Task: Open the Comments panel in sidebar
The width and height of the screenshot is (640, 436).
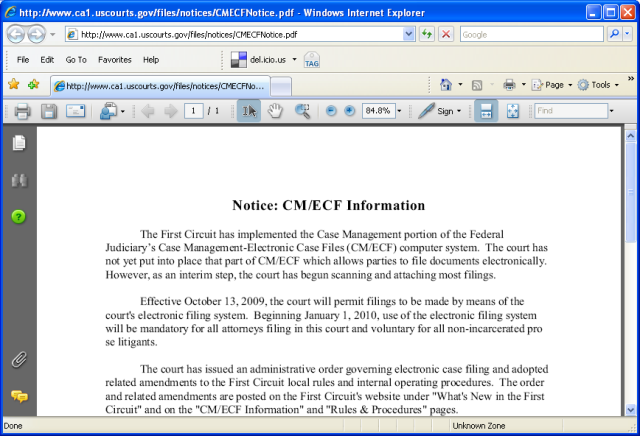Action: point(18,396)
